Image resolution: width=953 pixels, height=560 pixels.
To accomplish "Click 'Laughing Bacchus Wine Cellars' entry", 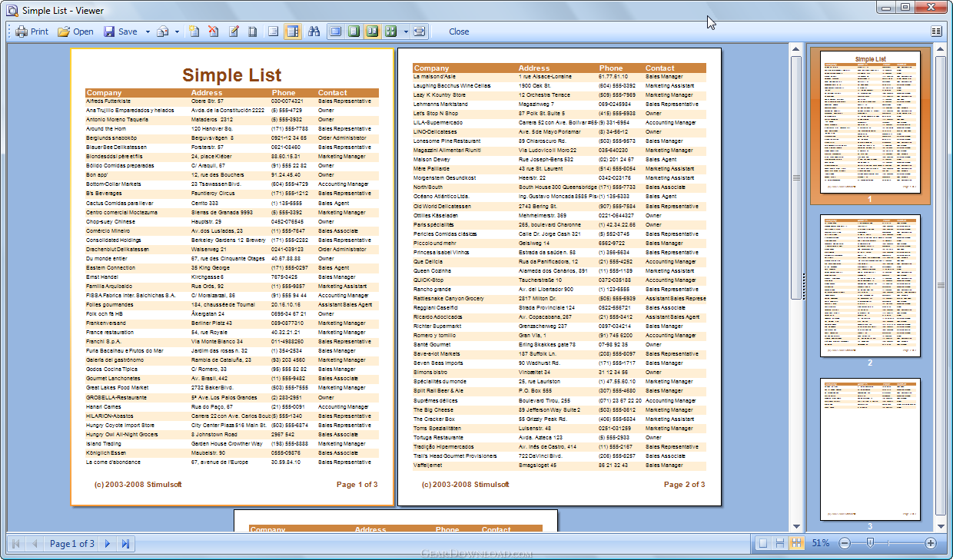I will (x=452, y=86).
